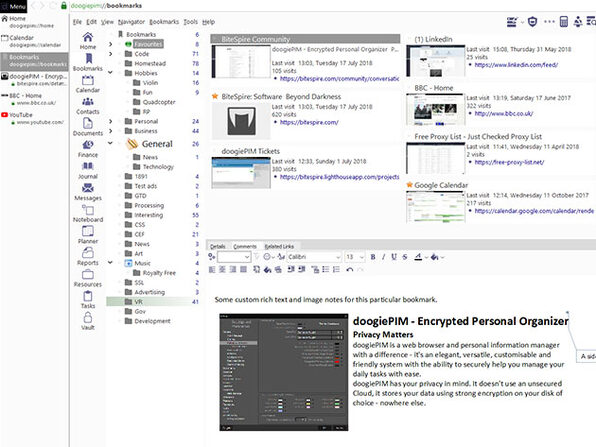Screen dimensions: 596x447
Task: Open the Contacts section icon
Action: (x=88, y=106)
